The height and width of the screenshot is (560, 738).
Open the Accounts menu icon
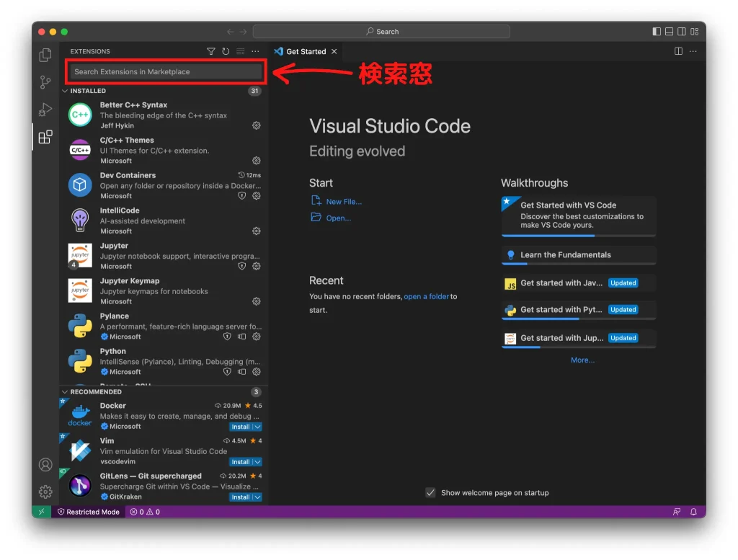coord(45,465)
